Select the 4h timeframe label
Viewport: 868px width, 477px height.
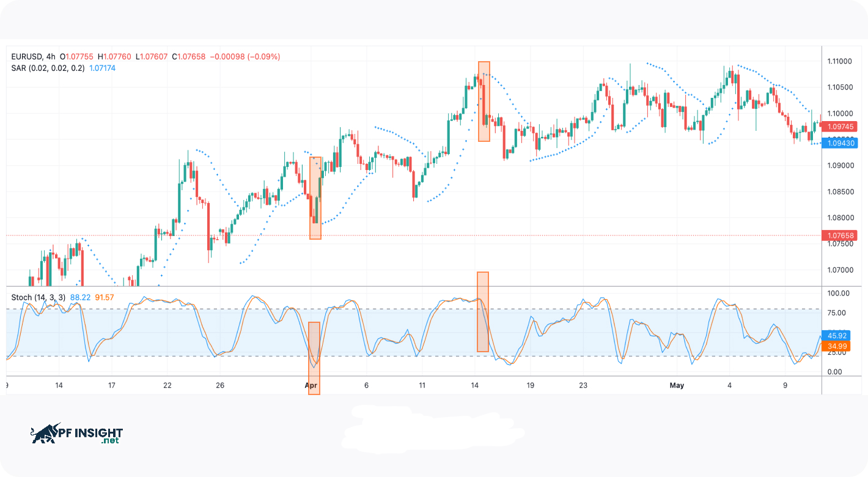click(x=51, y=57)
